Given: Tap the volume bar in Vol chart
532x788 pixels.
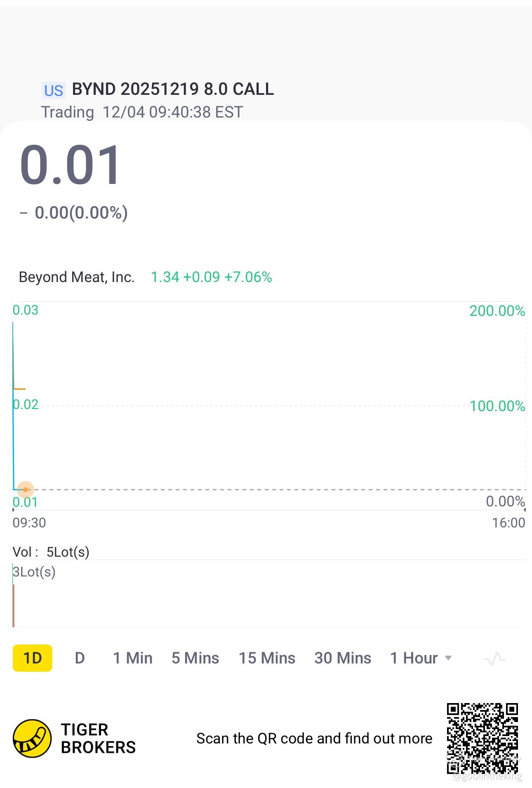Looking at the screenshot, I should (x=14, y=605).
